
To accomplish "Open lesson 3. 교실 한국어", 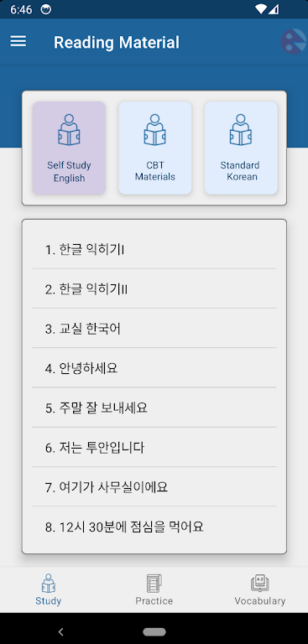I will pyautogui.click(x=154, y=329).
